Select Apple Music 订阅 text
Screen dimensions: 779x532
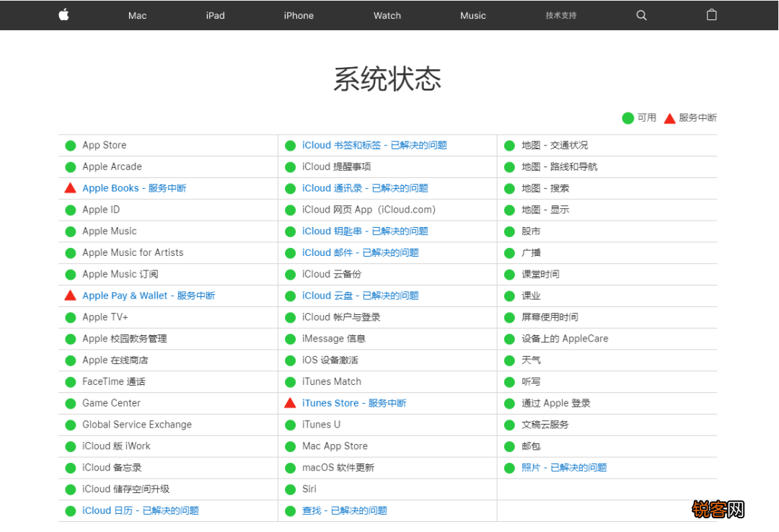coord(120,274)
